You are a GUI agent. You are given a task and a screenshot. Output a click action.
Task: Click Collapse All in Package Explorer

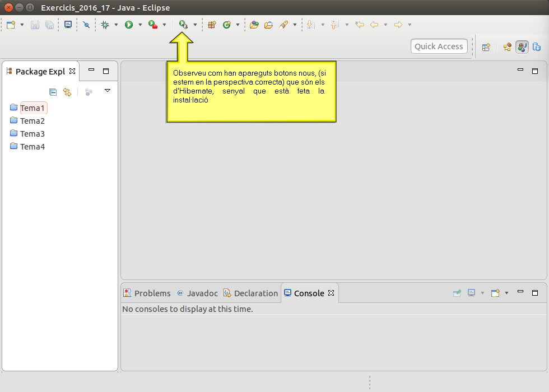pyautogui.click(x=53, y=92)
